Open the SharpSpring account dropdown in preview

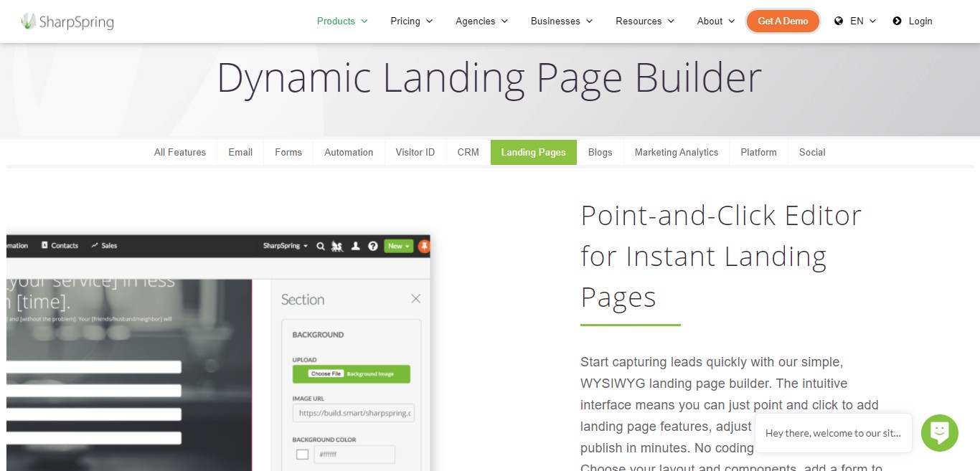[x=286, y=246]
